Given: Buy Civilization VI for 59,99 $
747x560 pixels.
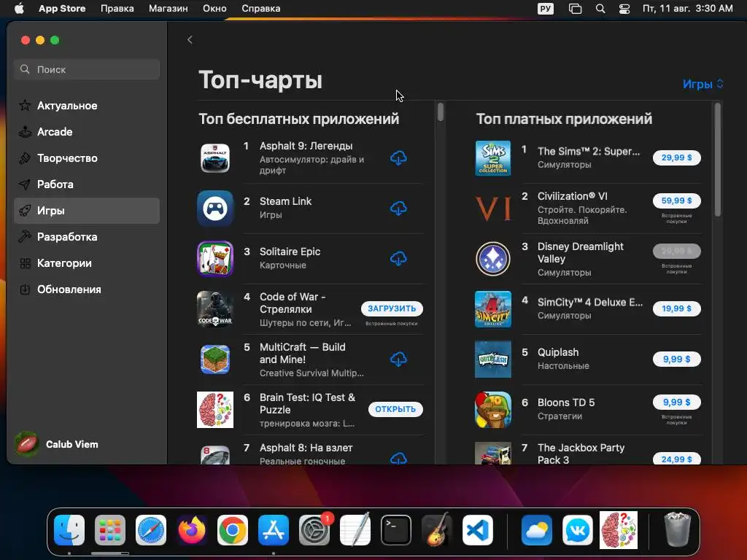Looking at the screenshot, I should tap(676, 201).
